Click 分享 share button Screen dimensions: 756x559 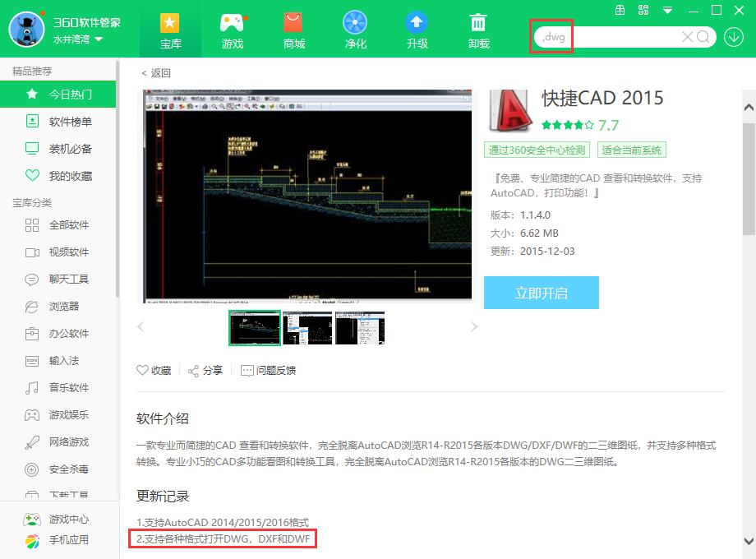point(205,371)
